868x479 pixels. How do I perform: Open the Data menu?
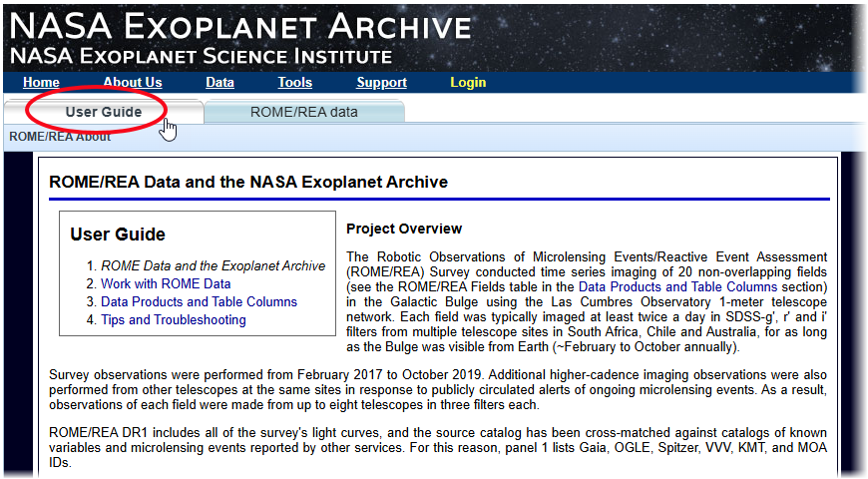(x=219, y=83)
